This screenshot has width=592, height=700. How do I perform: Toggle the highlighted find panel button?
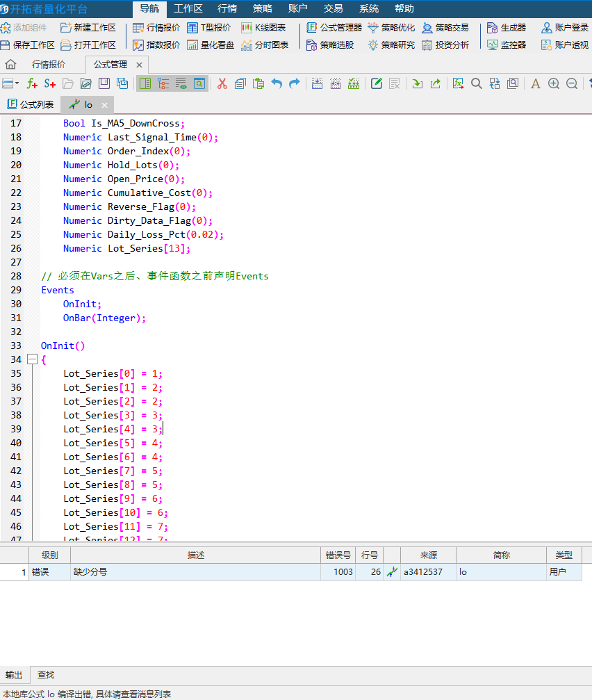pos(199,83)
